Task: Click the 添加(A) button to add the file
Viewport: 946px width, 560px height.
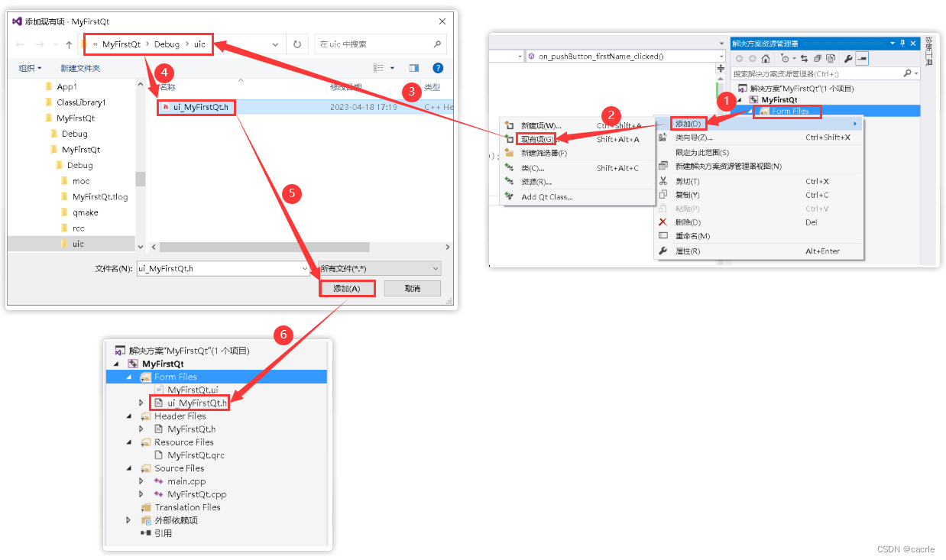Action: 347,288
